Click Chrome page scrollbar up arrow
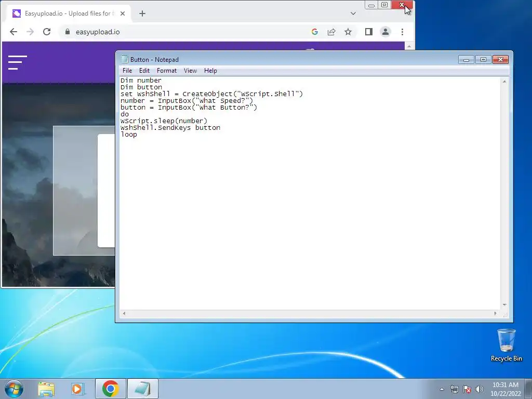The image size is (532, 399). tap(409, 46)
